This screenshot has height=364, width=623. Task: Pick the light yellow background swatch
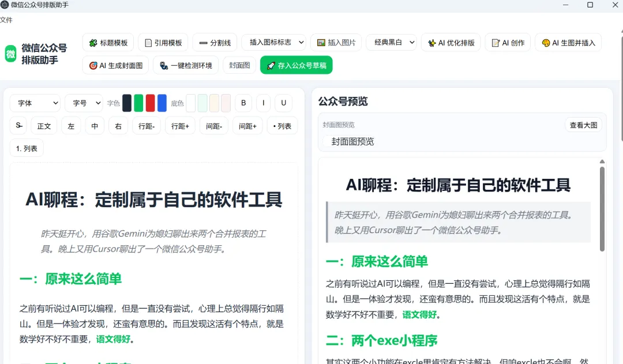[x=214, y=103]
